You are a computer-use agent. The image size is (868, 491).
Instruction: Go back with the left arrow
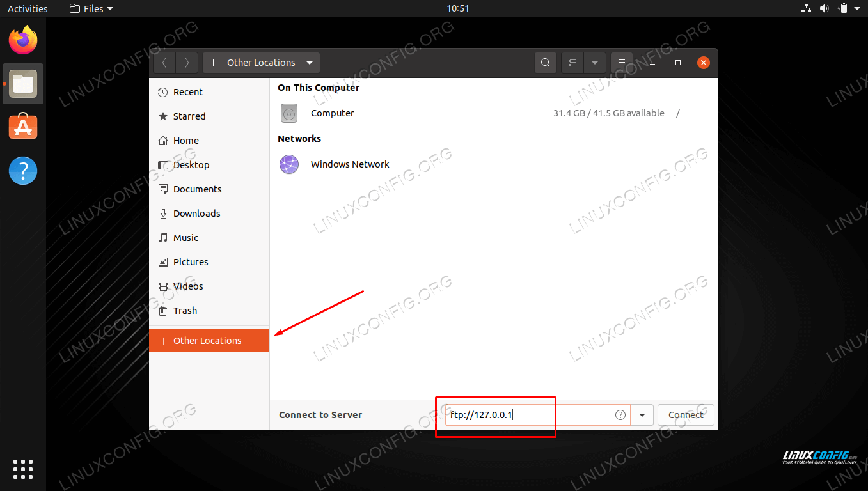coord(164,63)
